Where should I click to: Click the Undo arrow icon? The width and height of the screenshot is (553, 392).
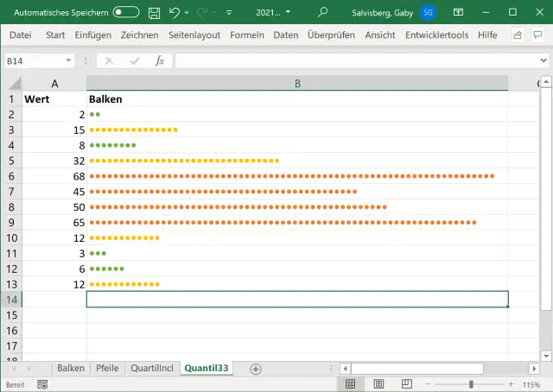[174, 13]
